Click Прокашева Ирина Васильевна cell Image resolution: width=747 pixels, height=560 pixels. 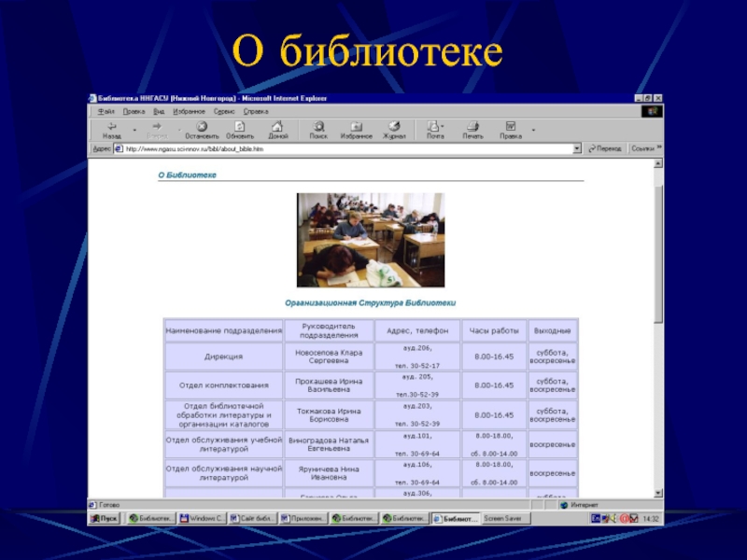click(x=329, y=385)
